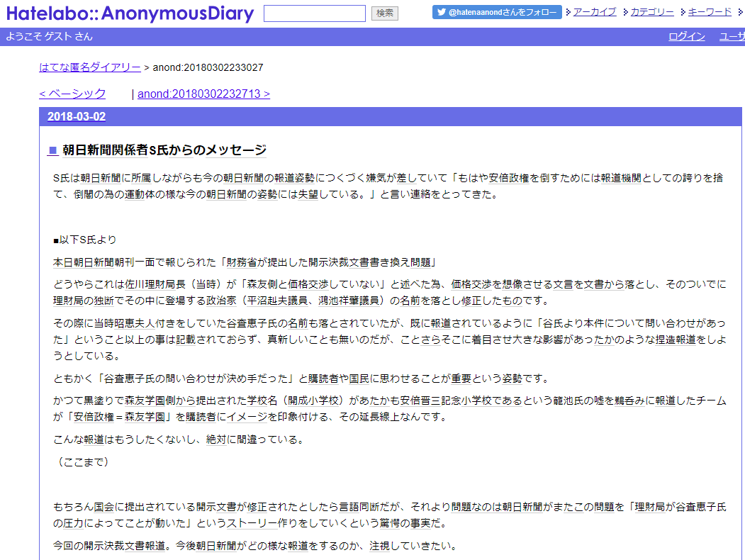
Task: Click the blue square permalink icon beside title
Action: (x=52, y=150)
